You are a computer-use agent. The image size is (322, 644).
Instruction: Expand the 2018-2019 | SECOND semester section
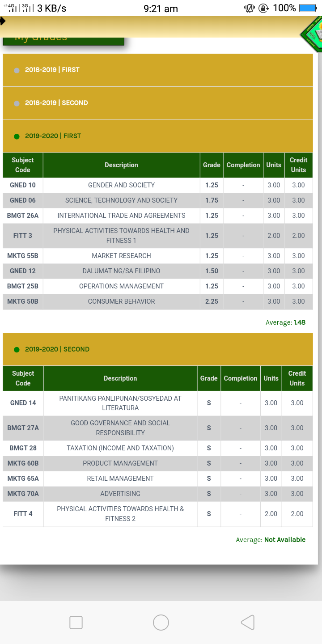point(158,103)
